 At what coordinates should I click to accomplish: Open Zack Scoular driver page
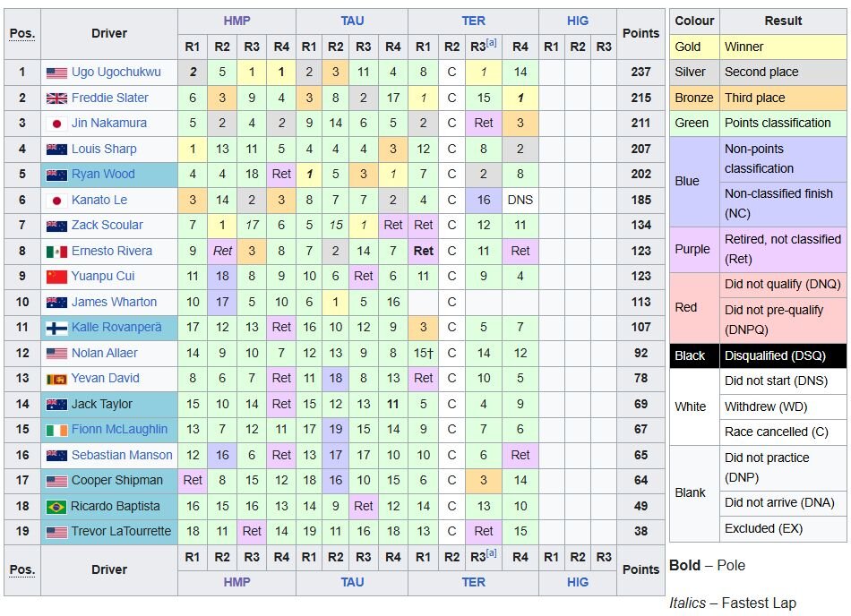(x=107, y=226)
